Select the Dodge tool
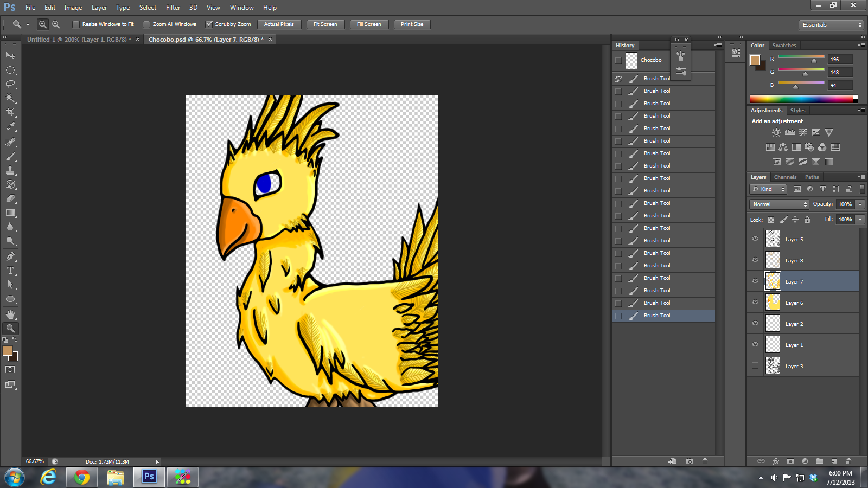Image resolution: width=868 pixels, height=488 pixels. pos(10,241)
